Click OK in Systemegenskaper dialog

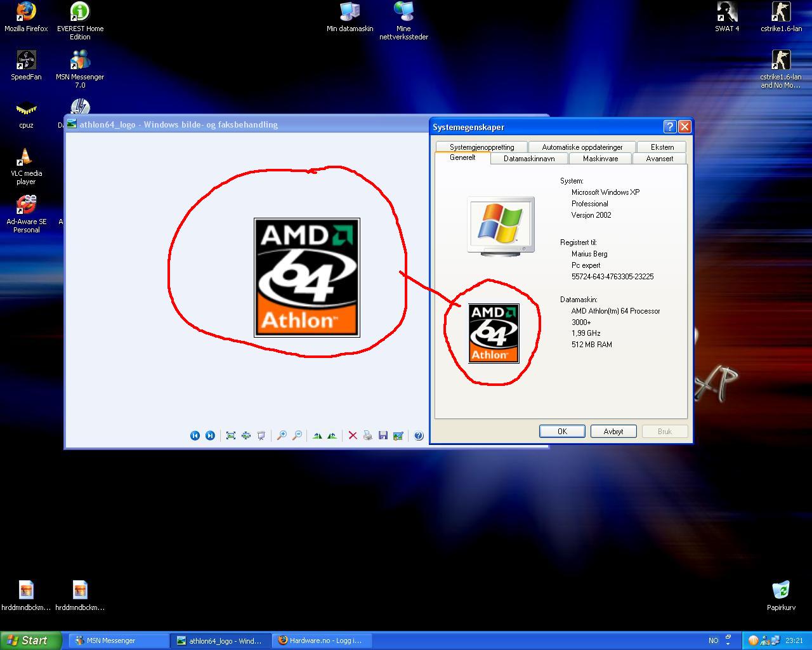tap(562, 431)
